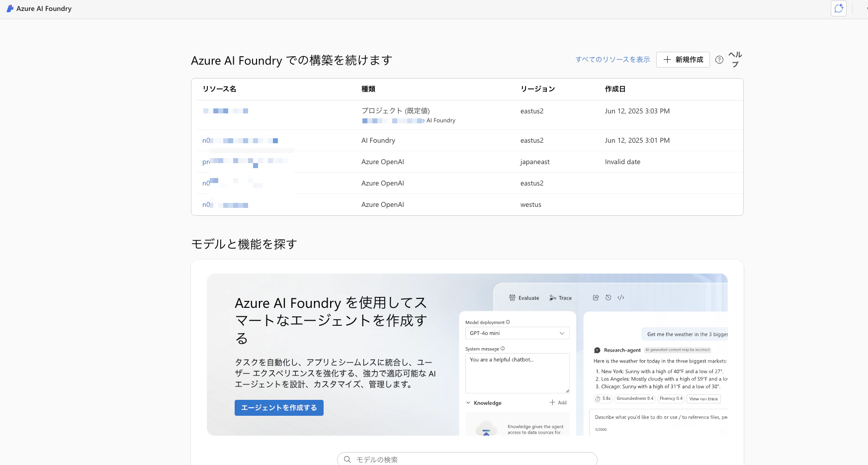Open the default project resource name link

point(226,111)
